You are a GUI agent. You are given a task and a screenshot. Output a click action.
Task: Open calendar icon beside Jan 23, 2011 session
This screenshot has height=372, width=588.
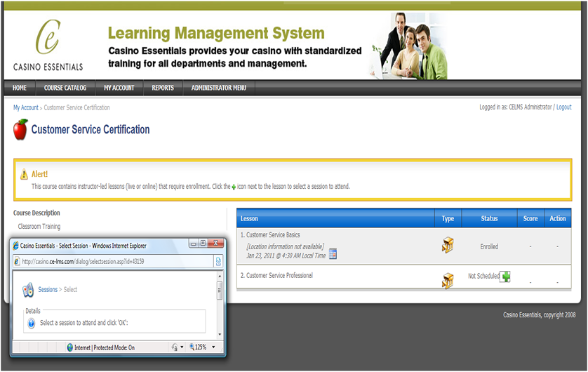point(333,254)
